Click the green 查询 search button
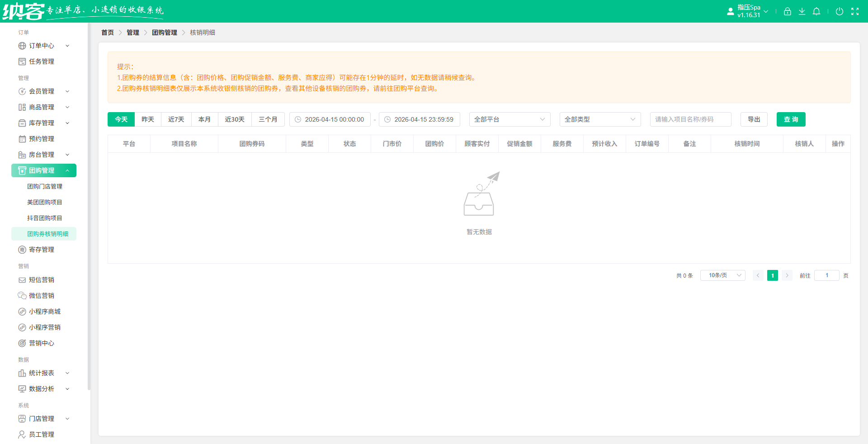Image resolution: width=868 pixels, height=444 pixels. point(791,119)
